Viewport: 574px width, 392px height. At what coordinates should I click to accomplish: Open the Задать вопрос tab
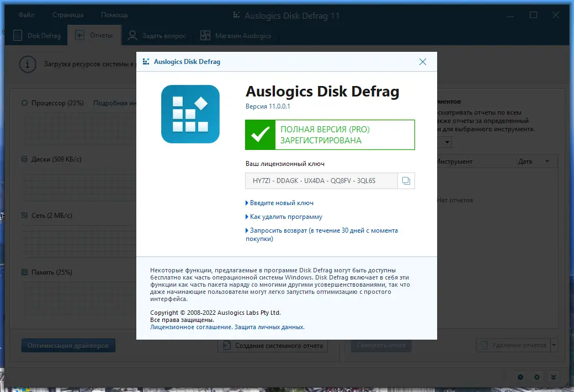tap(157, 35)
